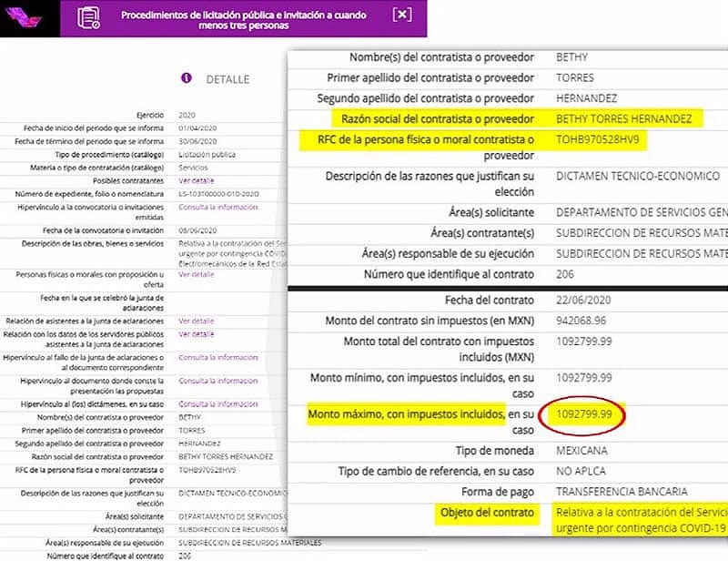728x561 pixels.
Task: Open 'Ver detalle' for datos de servidores públicos
Action: coord(196,334)
